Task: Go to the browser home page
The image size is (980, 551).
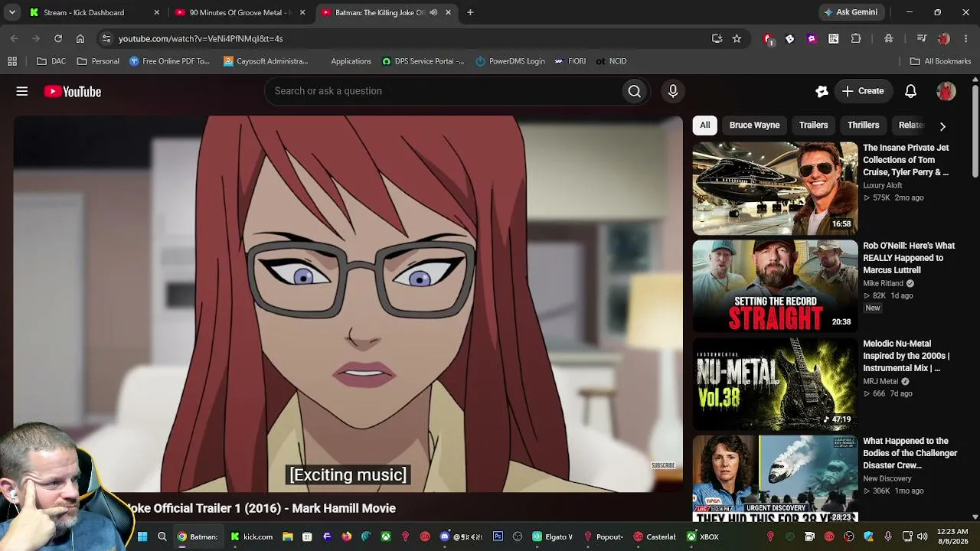Action: (x=80, y=38)
